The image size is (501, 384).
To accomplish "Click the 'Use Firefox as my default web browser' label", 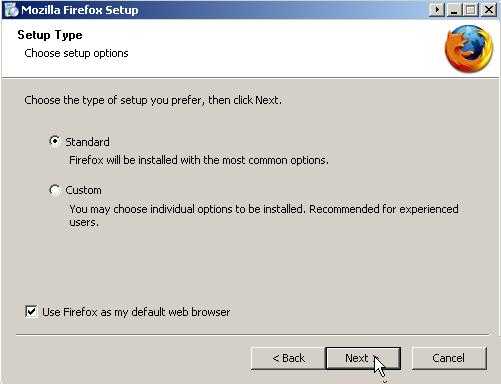I will click(136, 312).
